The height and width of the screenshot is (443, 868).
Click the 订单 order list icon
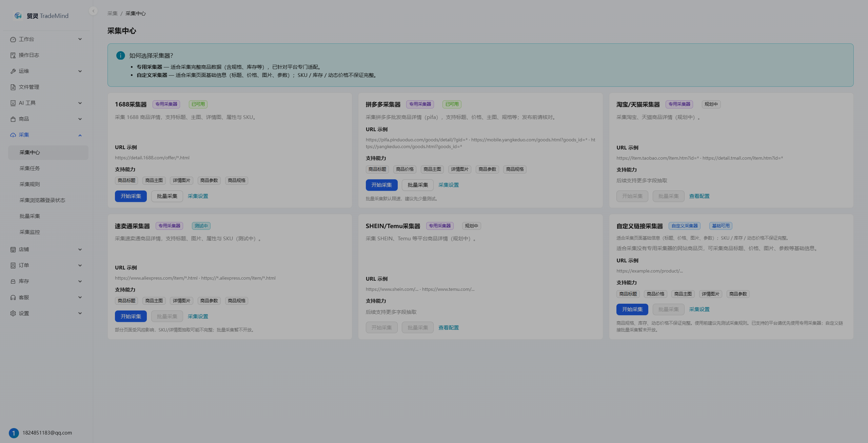pyautogui.click(x=13, y=265)
